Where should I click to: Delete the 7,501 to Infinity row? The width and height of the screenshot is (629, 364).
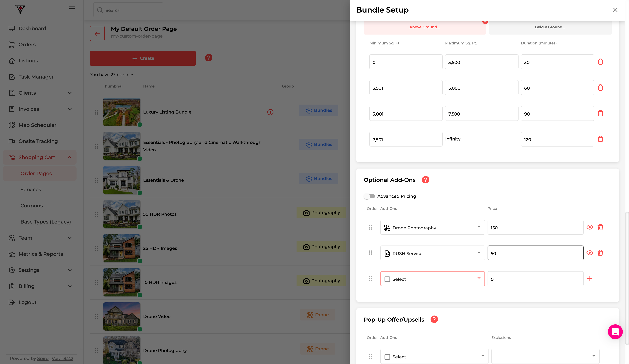(600, 139)
